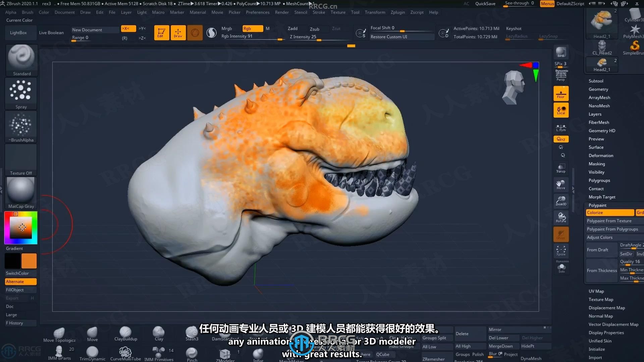
Task: Toggle Zsub sculpt mode
Action: pyautogui.click(x=314, y=29)
